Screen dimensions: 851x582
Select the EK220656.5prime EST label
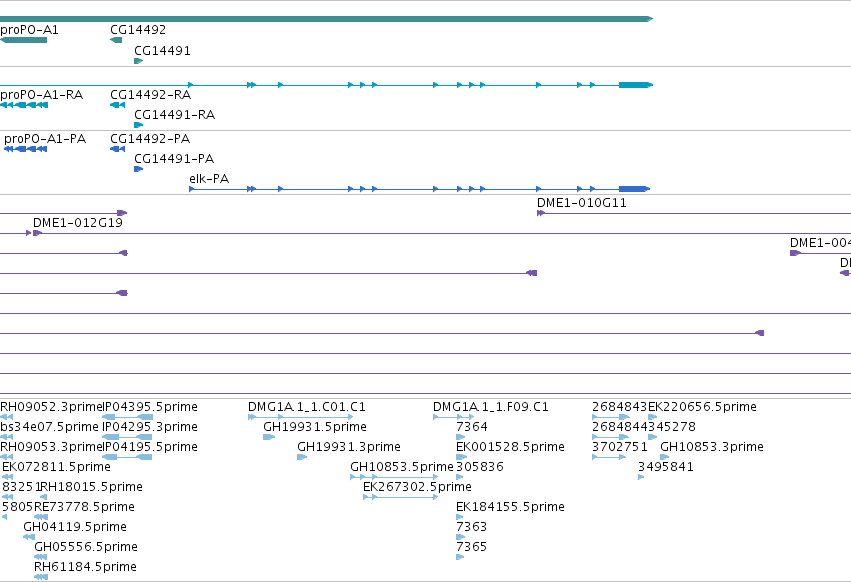702,407
